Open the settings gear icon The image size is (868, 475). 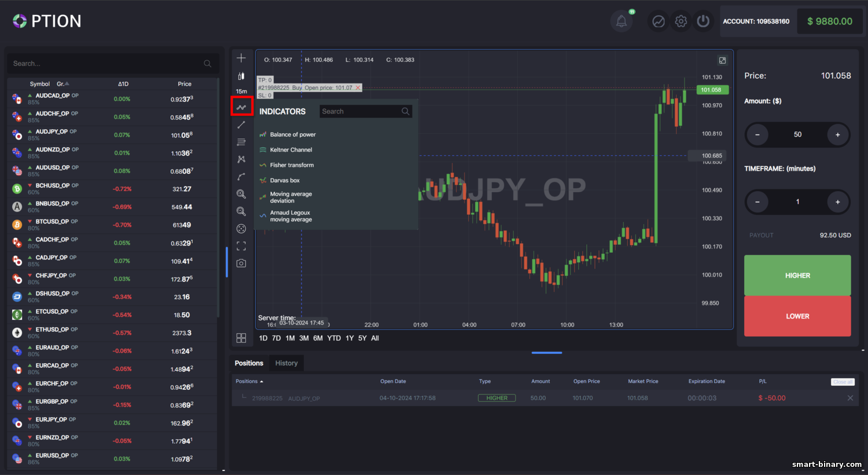coord(681,21)
